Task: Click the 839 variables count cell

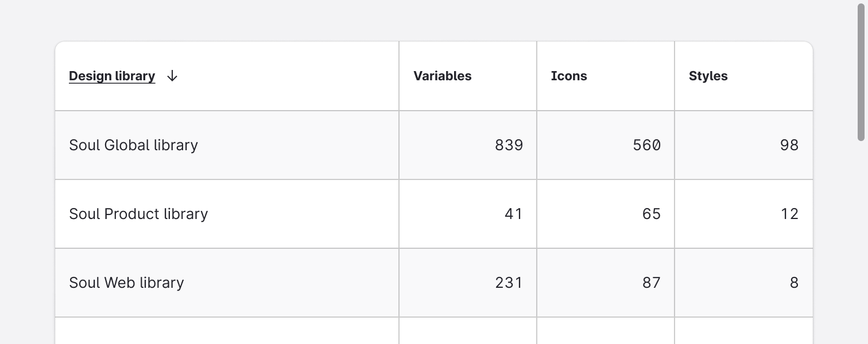Action: coord(510,145)
